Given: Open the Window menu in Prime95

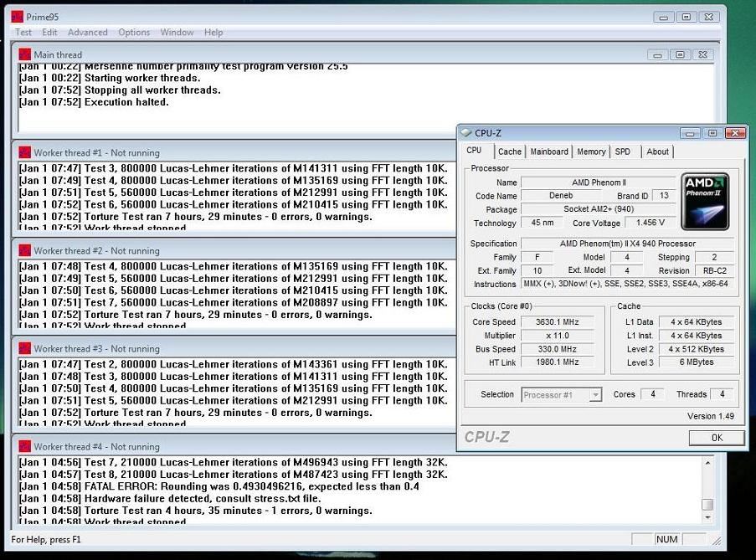Looking at the screenshot, I should [177, 33].
